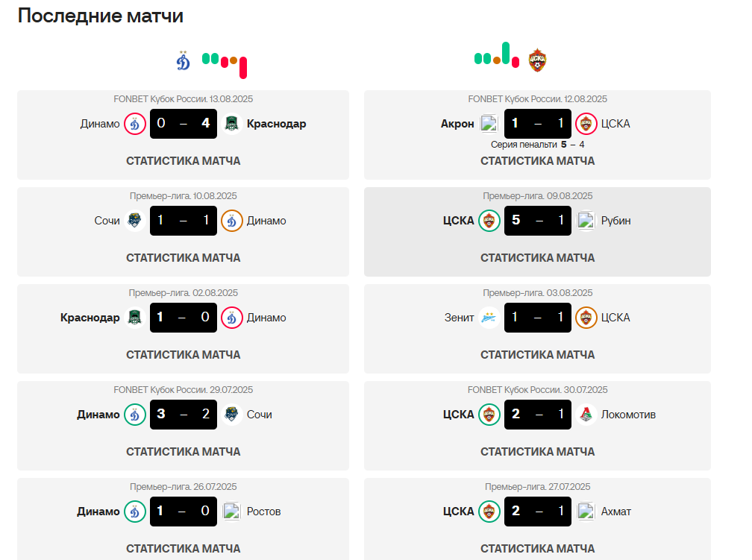Image resolution: width=752 pixels, height=560 pixels.
Task: Open match statistics for Zenit–CSKA 1–1
Action: pos(537,355)
